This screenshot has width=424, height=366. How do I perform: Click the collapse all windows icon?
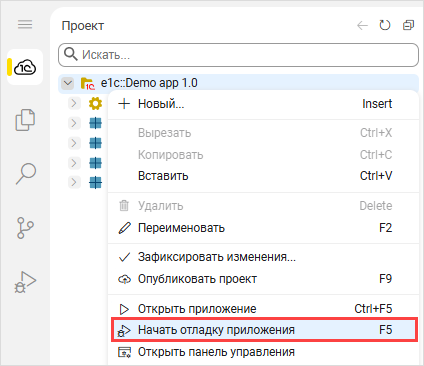[408, 25]
